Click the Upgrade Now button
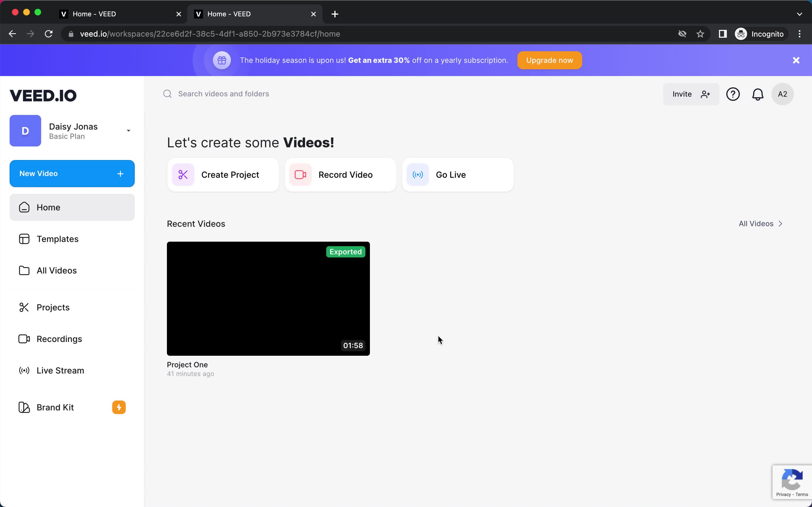This screenshot has height=507, width=812. [550, 60]
